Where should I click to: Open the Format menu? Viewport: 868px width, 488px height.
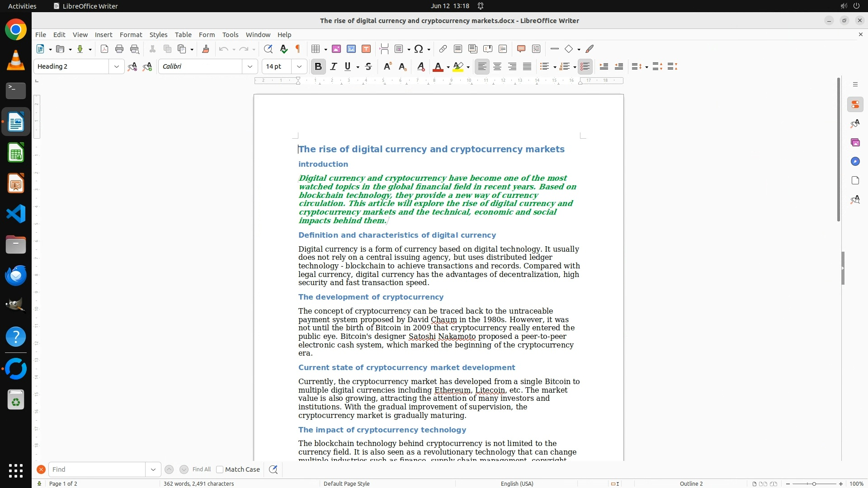(131, 35)
